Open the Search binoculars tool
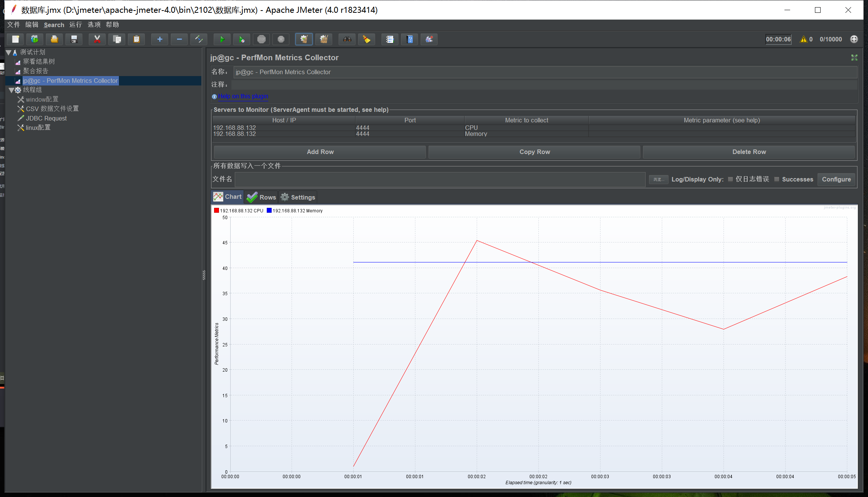 tap(347, 39)
